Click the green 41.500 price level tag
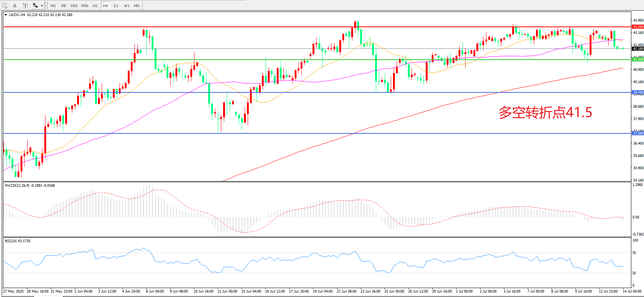The height and width of the screenshot is (297, 644). 638,60
